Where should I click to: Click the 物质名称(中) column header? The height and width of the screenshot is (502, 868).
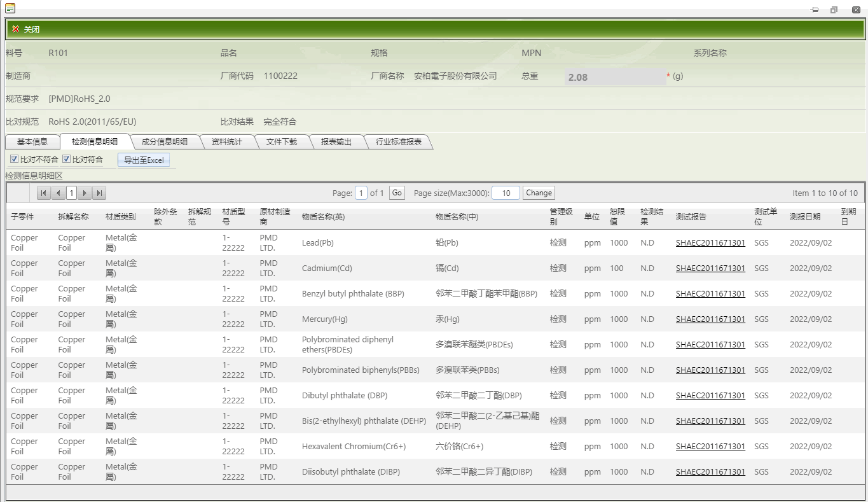click(457, 217)
